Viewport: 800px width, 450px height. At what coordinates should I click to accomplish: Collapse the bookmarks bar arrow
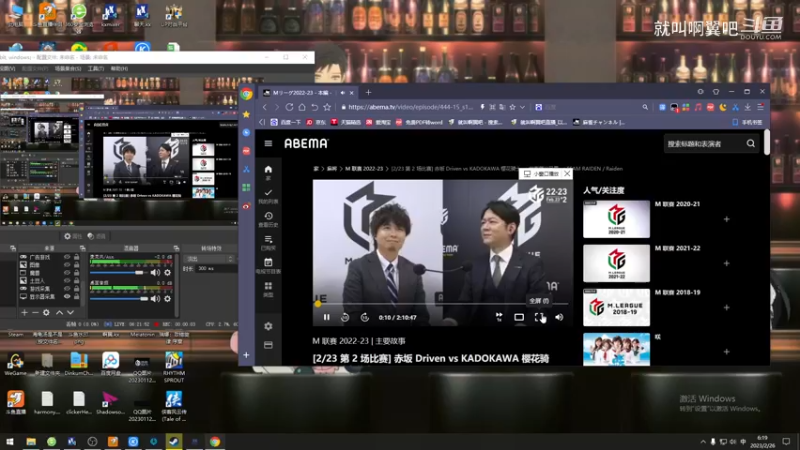tap(262, 122)
